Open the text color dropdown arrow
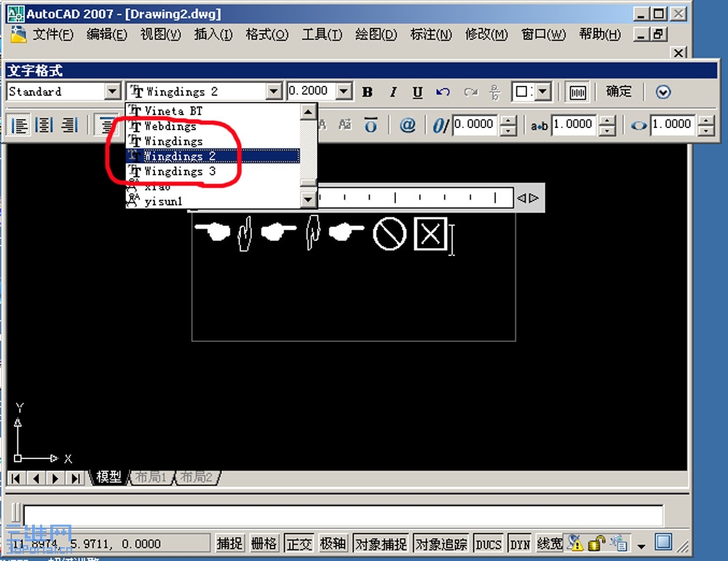The height and width of the screenshot is (561, 728). (542, 92)
